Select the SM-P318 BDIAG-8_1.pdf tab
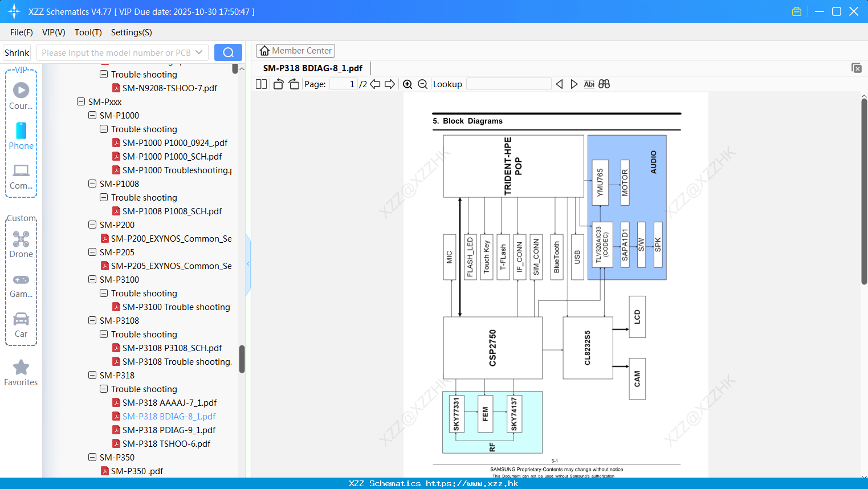The height and width of the screenshot is (489, 868). click(313, 68)
